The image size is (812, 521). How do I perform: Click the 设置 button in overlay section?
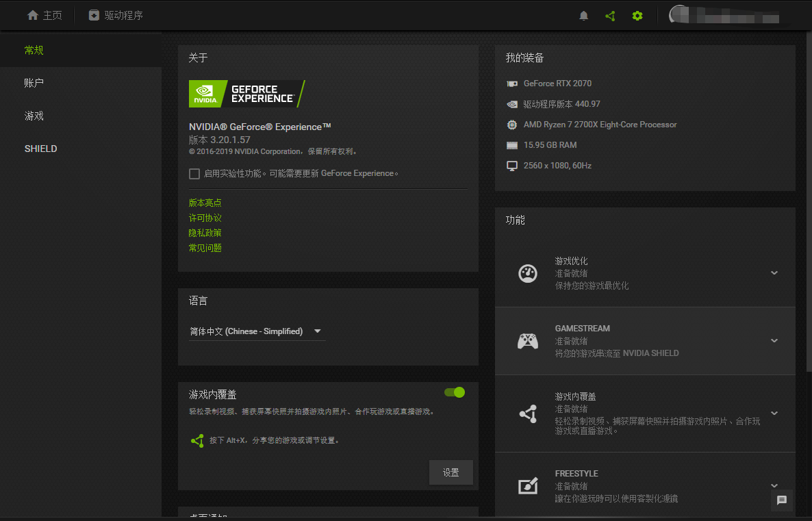pos(451,472)
